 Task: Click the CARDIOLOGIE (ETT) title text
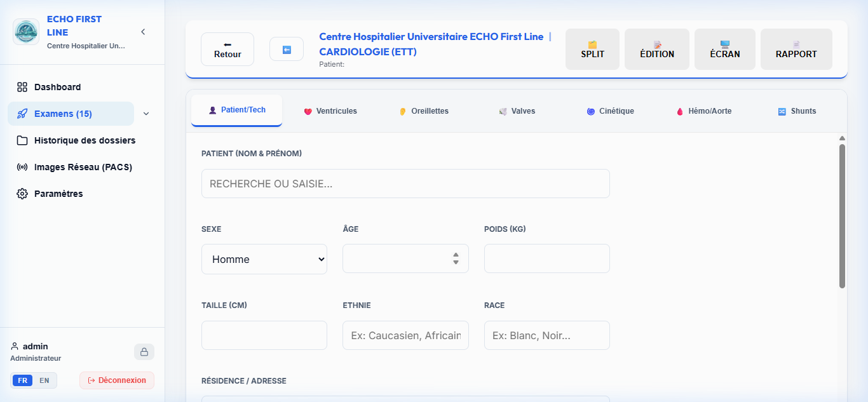(x=368, y=51)
